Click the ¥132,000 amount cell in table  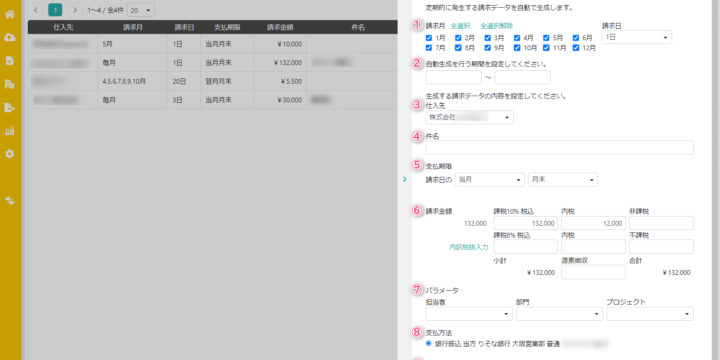(280, 62)
